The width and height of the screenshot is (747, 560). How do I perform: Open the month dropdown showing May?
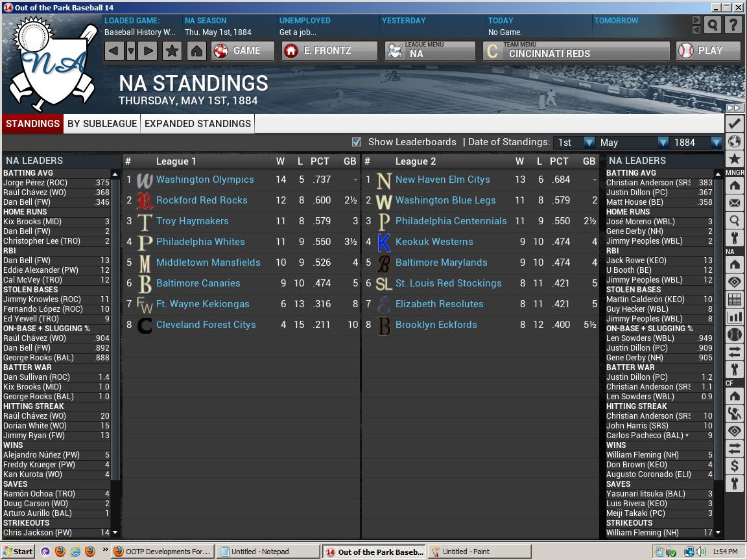pos(633,143)
